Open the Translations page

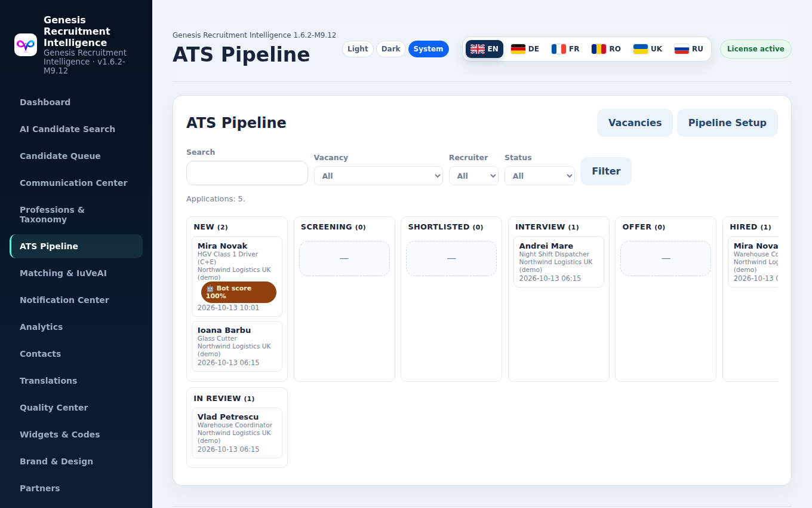click(76, 381)
